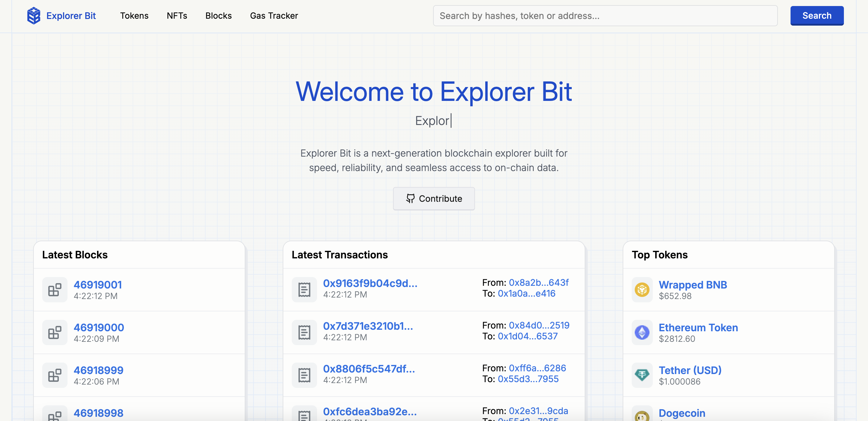The image size is (868, 421).
Task: Open sender address 0x8a2b...643f
Action: tap(539, 282)
